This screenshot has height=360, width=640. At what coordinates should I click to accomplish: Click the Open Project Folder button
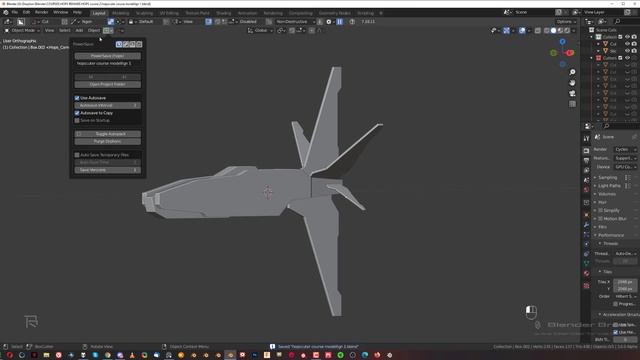[x=108, y=84]
